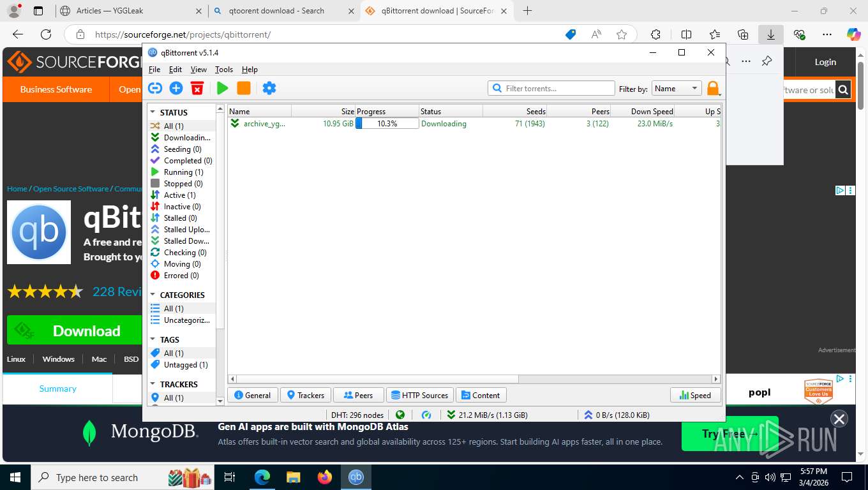This screenshot has height=490, width=868.
Task: Select the Stalled Downloading filter
Action: [182, 241]
